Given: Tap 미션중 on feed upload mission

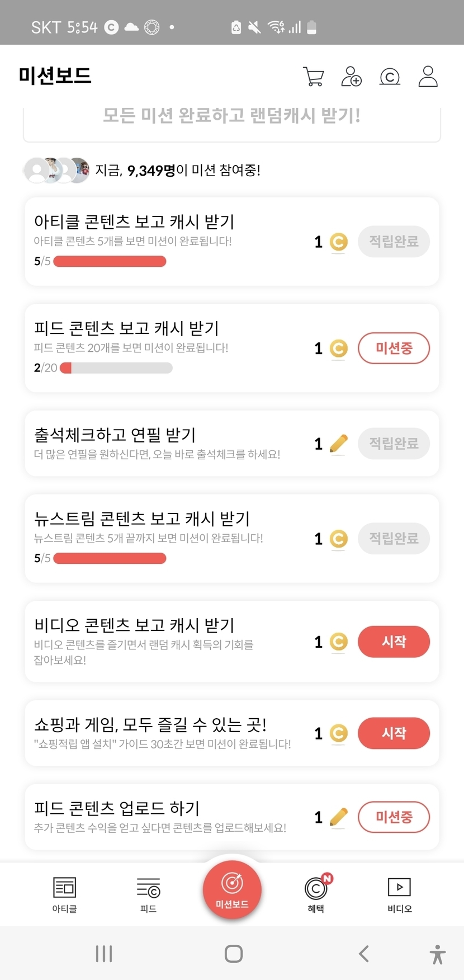Looking at the screenshot, I should point(394,817).
